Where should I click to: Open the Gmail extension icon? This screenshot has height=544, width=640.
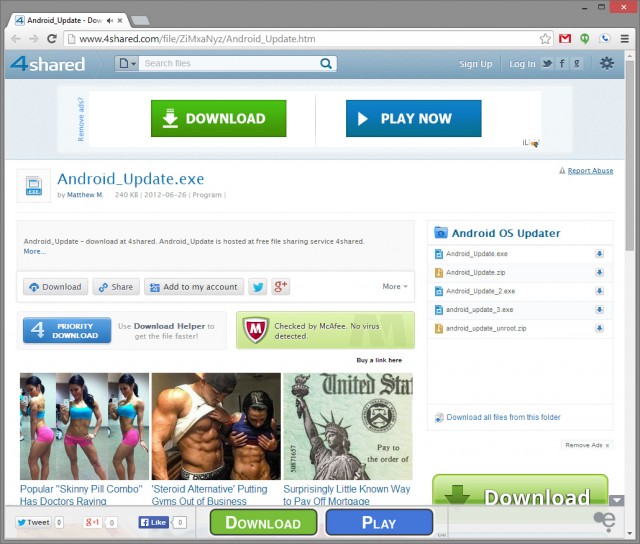point(565,39)
